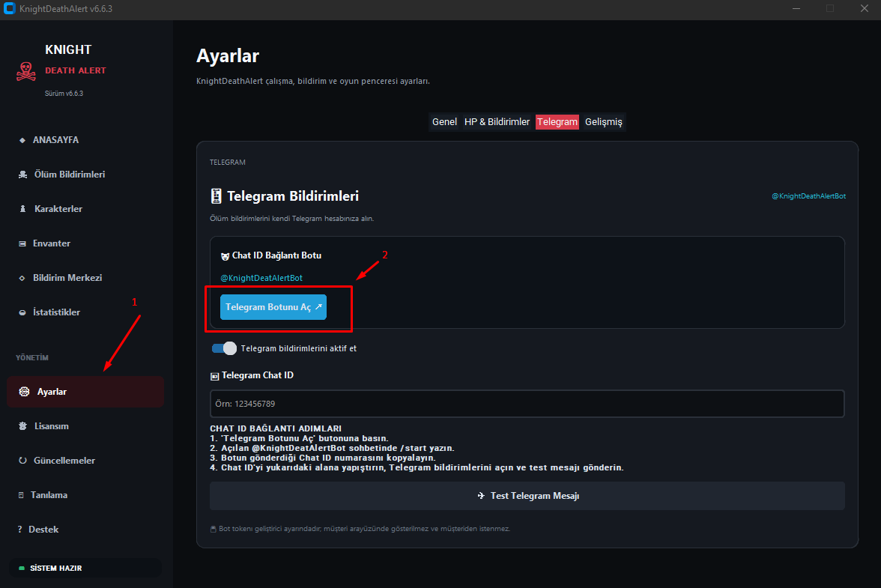This screenshot has width=881, height=588.
Task: Click the green Sistem Hazır status dot
Action: 21,569
